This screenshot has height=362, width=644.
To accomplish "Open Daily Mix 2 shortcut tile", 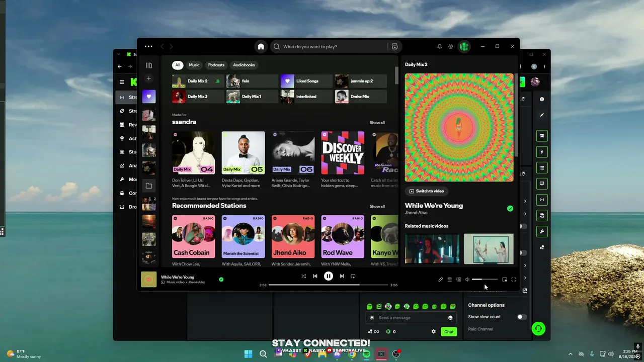I will click(198, 81).
